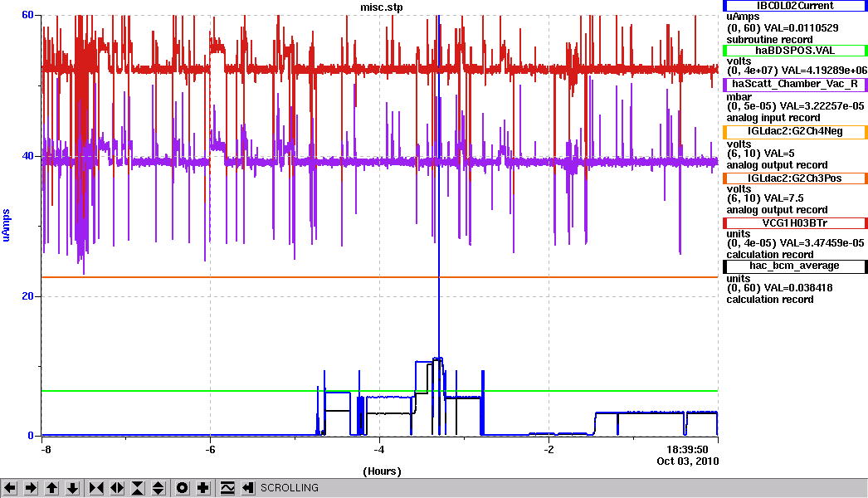Shift the graph up with the up arrow
The width and height of the screenshot is (868, 498).
52,488
